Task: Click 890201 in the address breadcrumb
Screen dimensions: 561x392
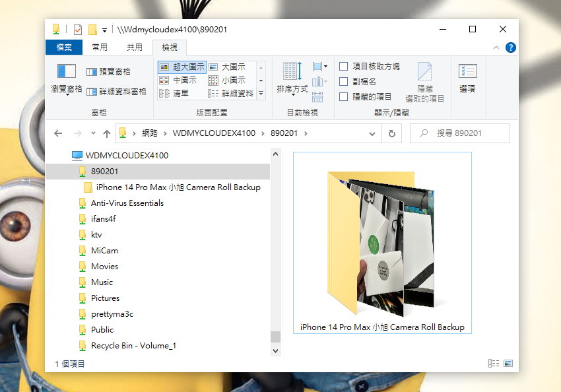Action: pos(284,133)
